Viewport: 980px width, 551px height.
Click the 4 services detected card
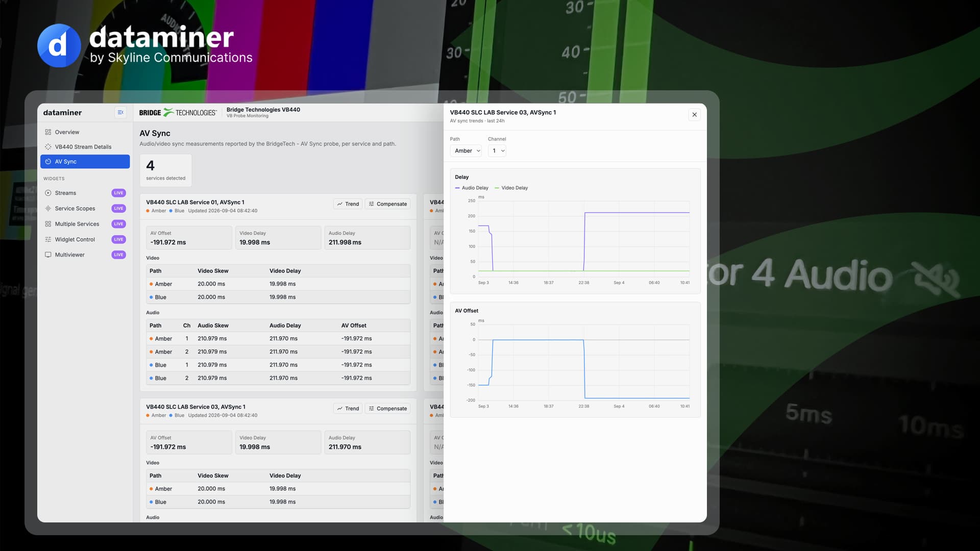coord(166,170)
